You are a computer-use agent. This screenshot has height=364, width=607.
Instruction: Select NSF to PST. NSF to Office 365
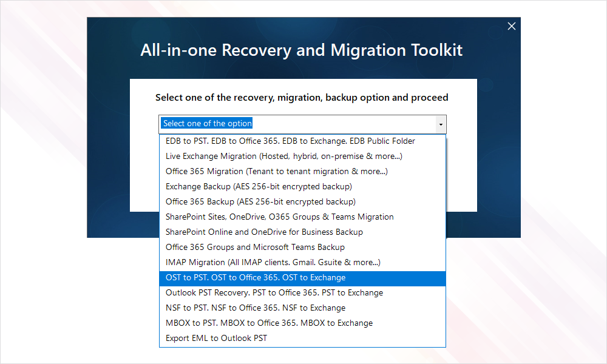[x=302, y=308]
